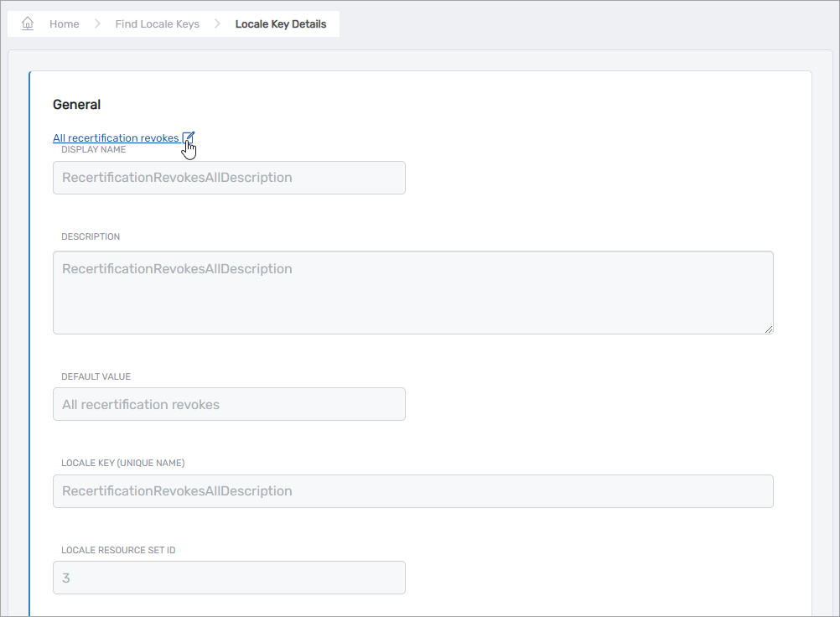Go to the Home breadcrumb link

[x=64, y=24]
